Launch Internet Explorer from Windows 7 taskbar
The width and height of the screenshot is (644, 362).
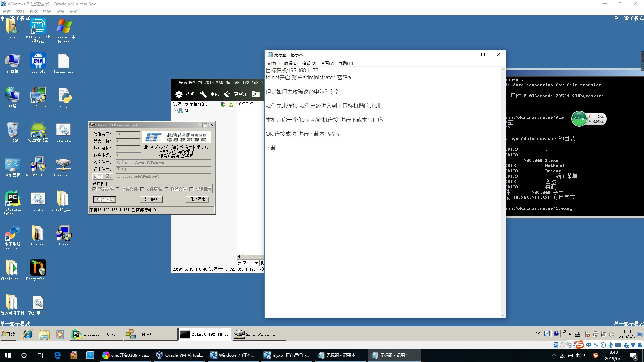(28, 334)
